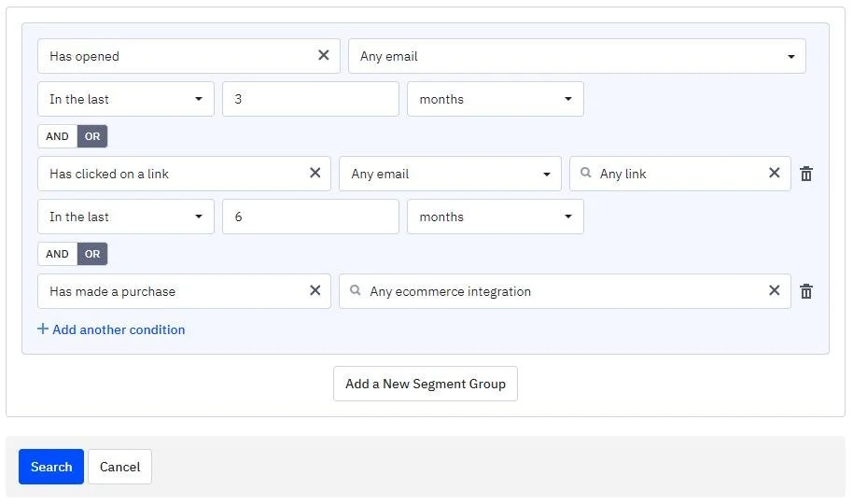
Task: Choose OR on the second operator toggle
Action: click(x=92, y=254)
